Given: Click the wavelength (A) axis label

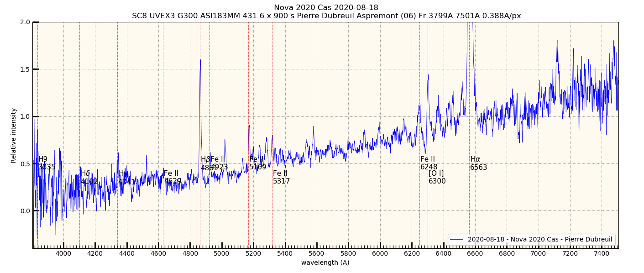Looking at the screenshot, I should (325, 262).
